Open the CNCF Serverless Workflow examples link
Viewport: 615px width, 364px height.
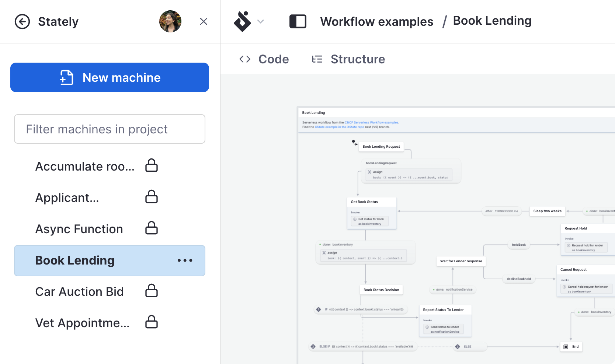click(371, 123)
